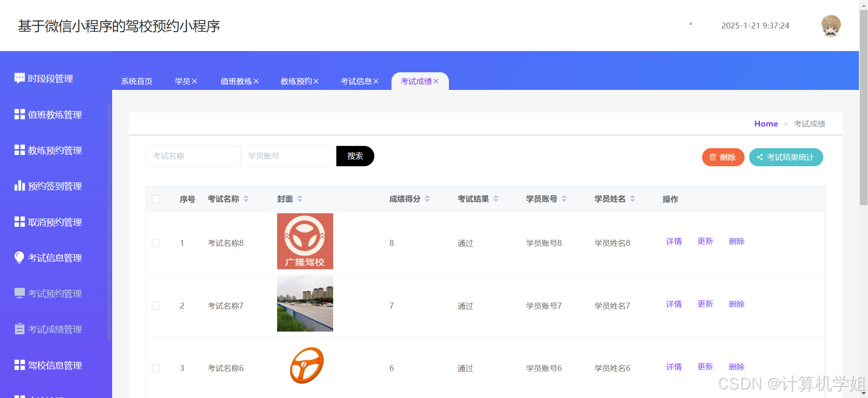Click 更新 for 考试名称7 row
This screenshot has width=868, height=398.
click(705, 304)
